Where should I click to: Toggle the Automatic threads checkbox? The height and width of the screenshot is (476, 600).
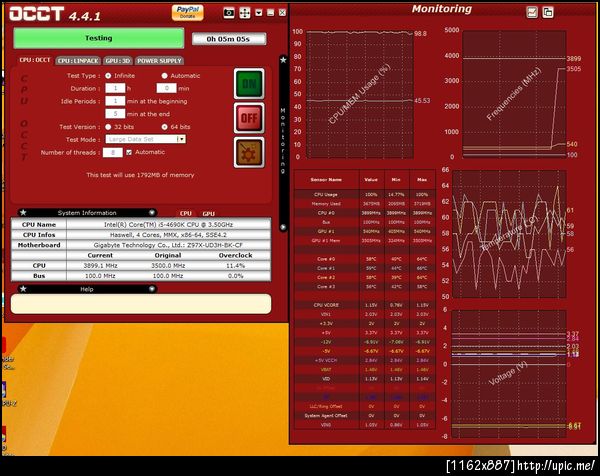tap(129, 152)
